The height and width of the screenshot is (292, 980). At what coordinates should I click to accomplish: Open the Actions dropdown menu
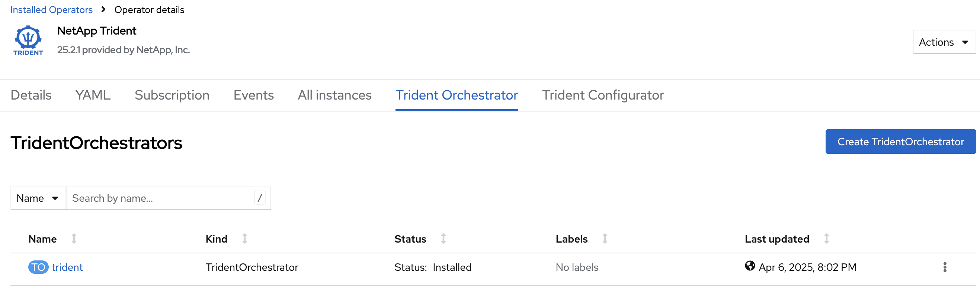pos(944,42)
